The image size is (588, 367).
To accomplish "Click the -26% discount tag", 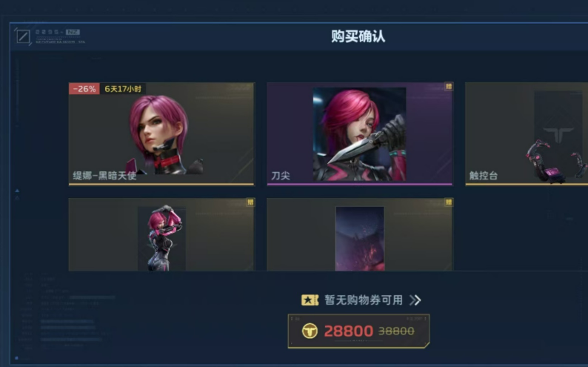I will pyautogui.click(x=84, y=89).
